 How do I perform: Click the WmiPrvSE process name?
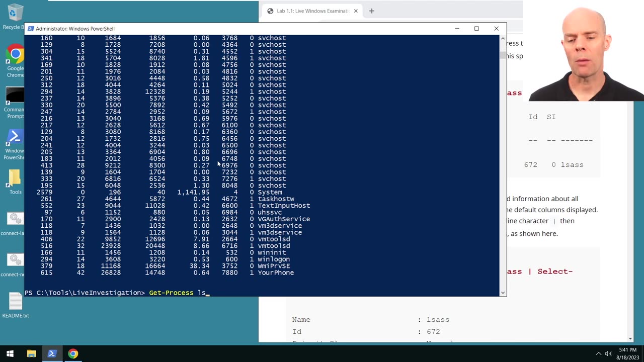pos(274,266)
